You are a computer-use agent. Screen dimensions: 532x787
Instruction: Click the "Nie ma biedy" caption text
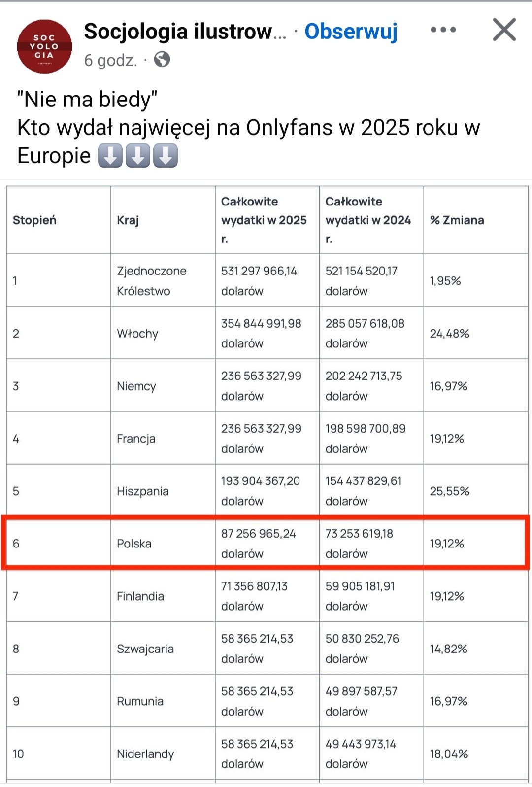point(87,99)
